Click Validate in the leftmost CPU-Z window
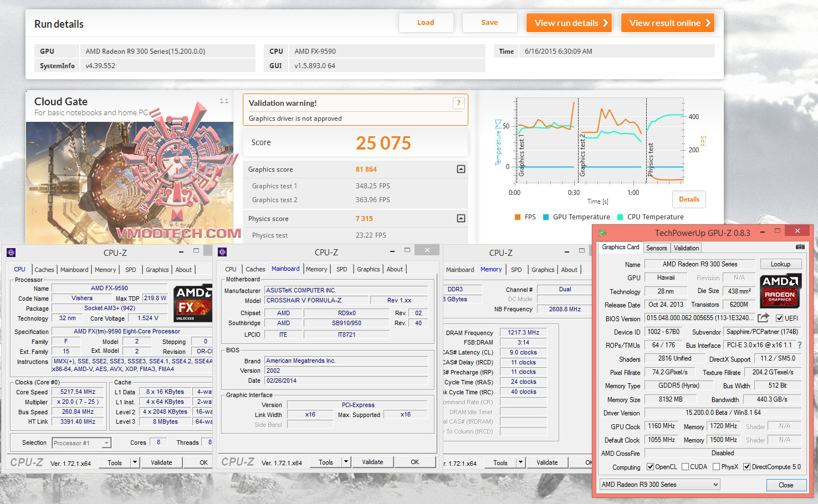This screenshot has height=504, width=818. (x=161, y=462)
